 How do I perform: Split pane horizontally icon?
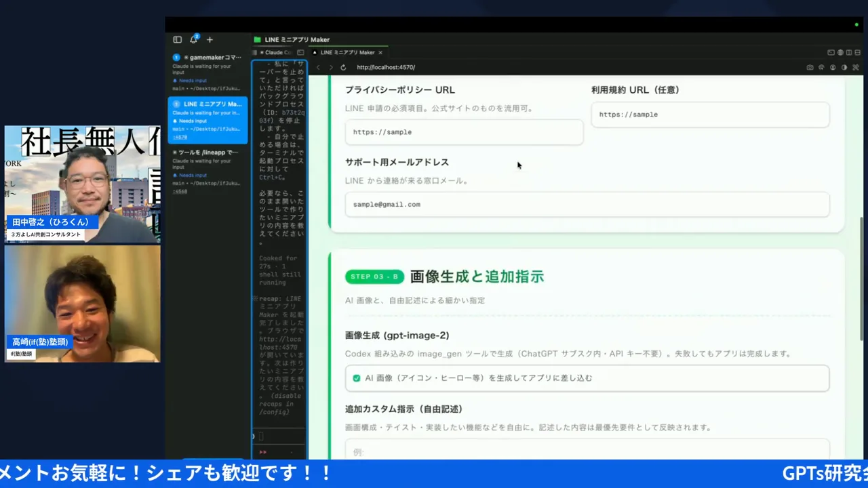[x=857, y=52]
